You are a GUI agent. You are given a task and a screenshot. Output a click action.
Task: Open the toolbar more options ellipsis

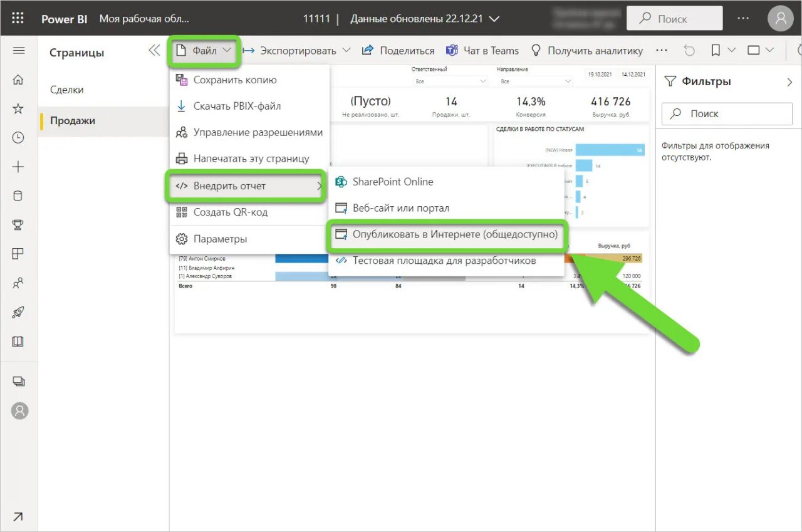[662, 50]
